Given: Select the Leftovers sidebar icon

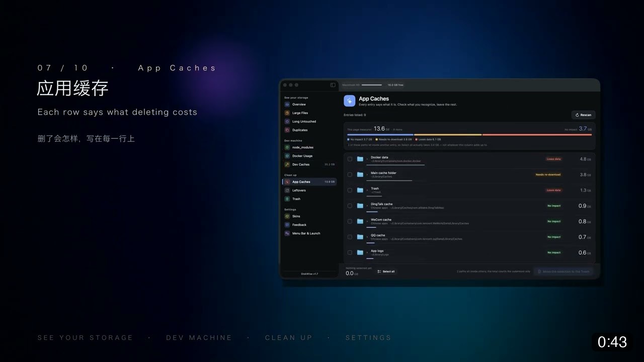Looking at the screenshot, I should pyautogui.click(x=287, y=190).
